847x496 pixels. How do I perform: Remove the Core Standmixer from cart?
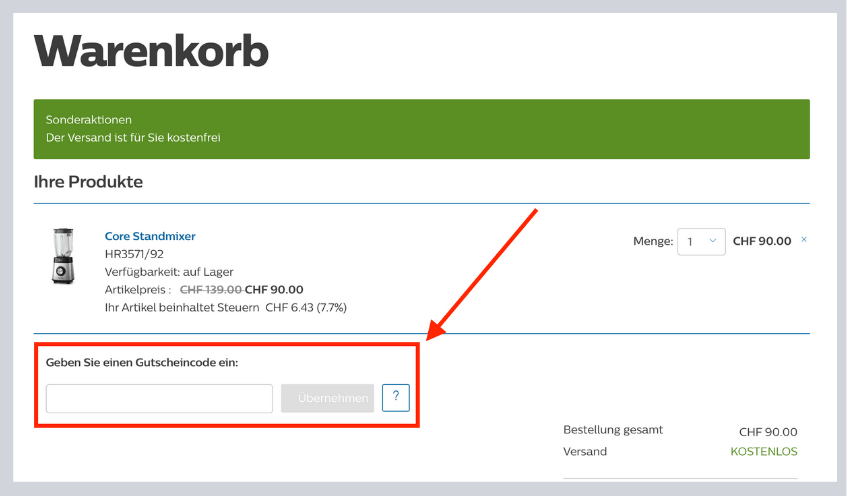pyautogui.click(x=804, y=240)
